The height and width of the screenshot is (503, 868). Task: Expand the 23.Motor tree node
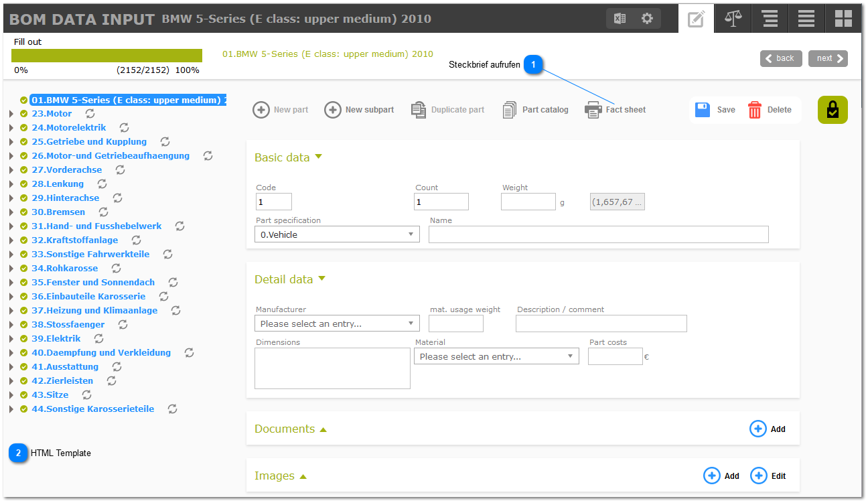point(11,114)
